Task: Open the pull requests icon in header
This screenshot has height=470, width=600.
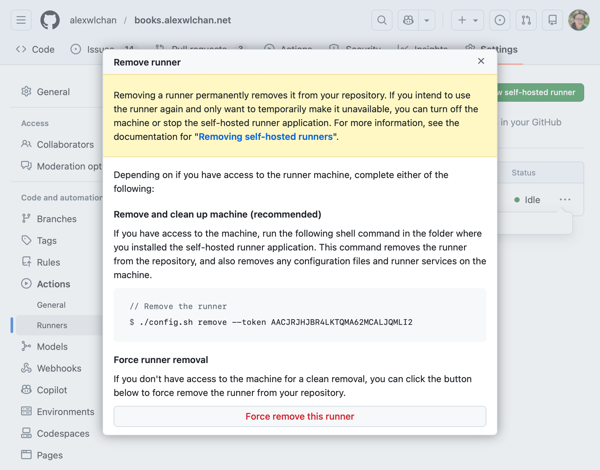Action: pos(526,20)
